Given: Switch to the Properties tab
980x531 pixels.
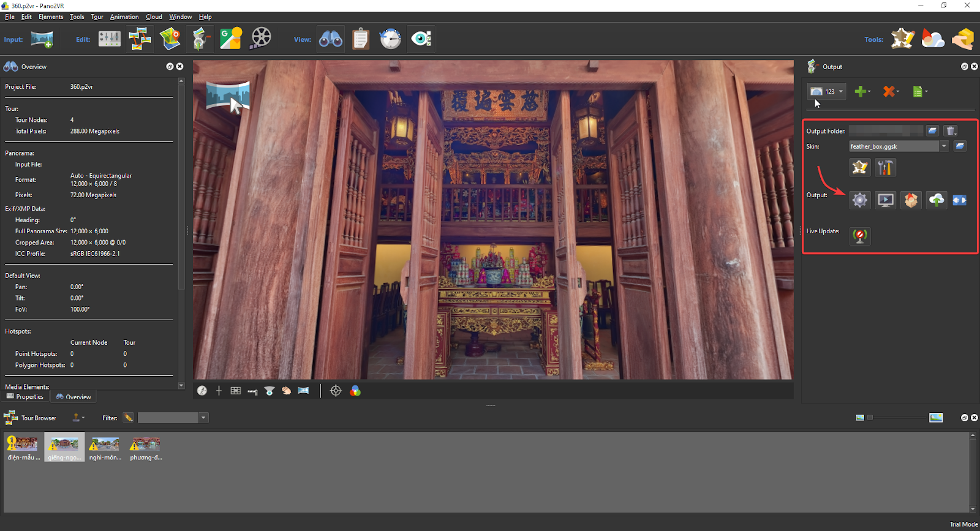Looking at the screenshot, I should pyautogui.click(x=25, y=397).
